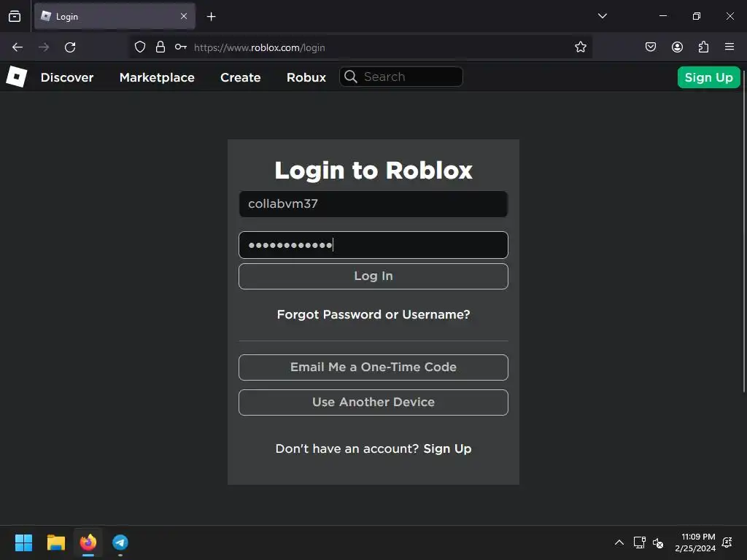
Task: Click the Login to Roblox heading
Action: tap(373, 170)
